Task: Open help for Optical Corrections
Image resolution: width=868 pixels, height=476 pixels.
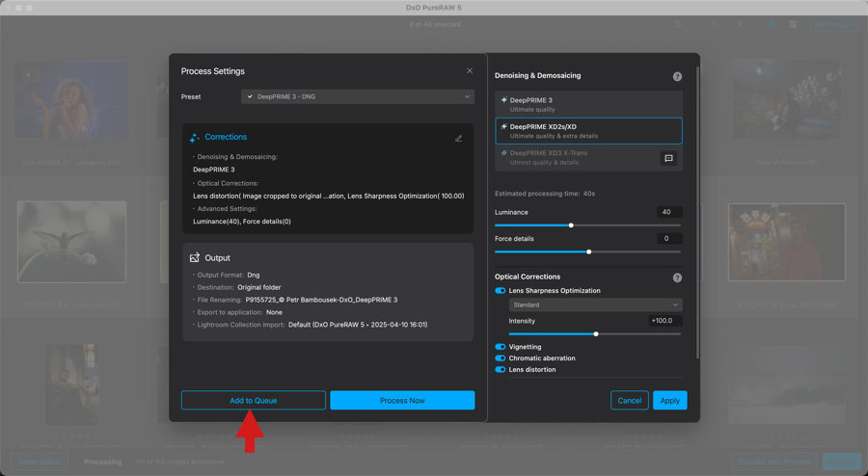Action: (677, 278)
